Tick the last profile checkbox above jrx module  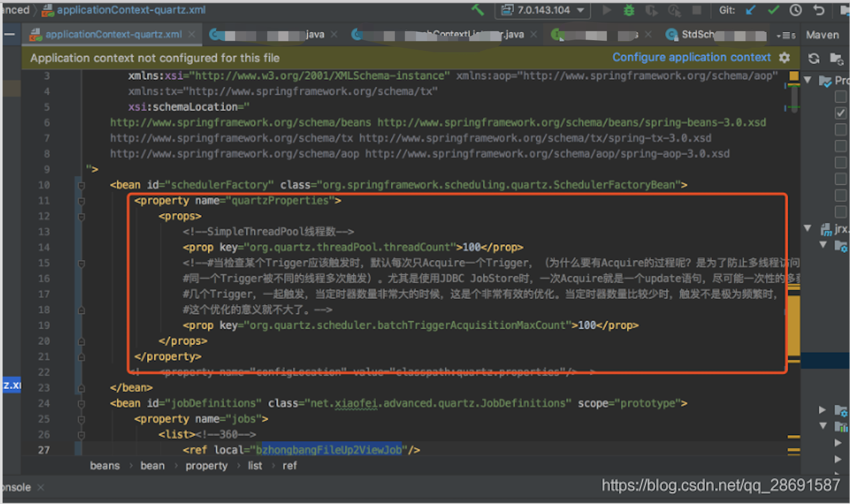[x=840, y=211]
